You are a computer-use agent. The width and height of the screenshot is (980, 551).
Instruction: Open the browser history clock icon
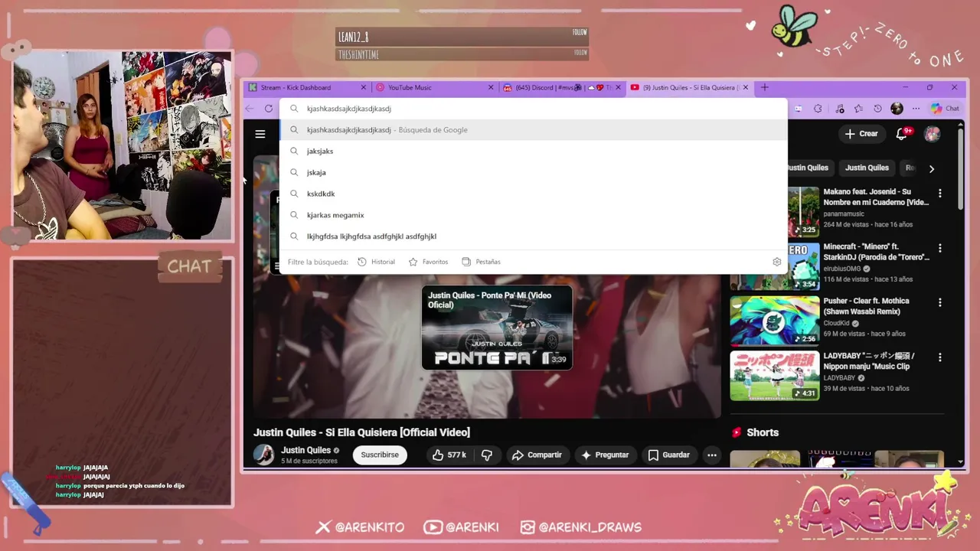[x=877, y=109]
